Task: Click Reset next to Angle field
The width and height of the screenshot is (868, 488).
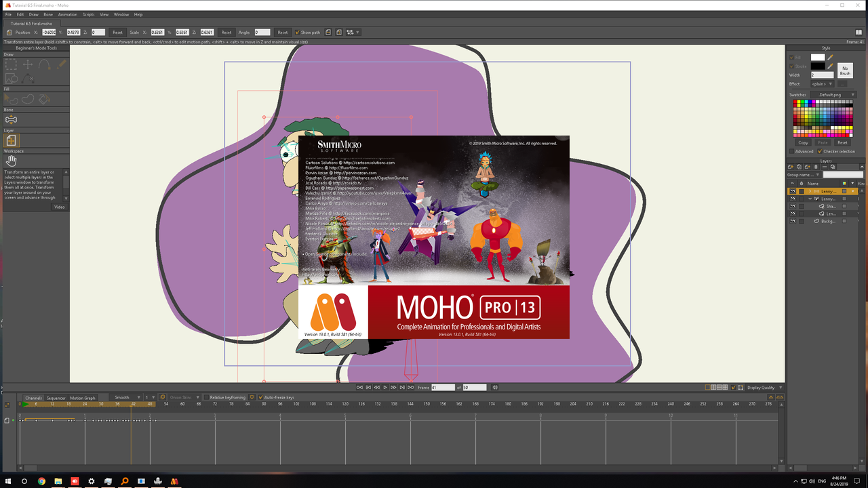Action: pos(282,32)
